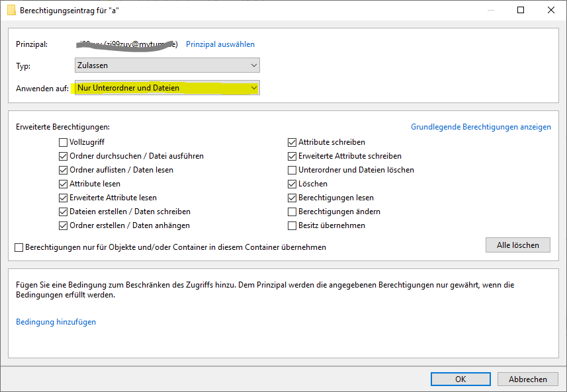This screenshot has width=567, height=392.
Task: Expand the Anwenden auf dropdown
Action: pos(167,88)
